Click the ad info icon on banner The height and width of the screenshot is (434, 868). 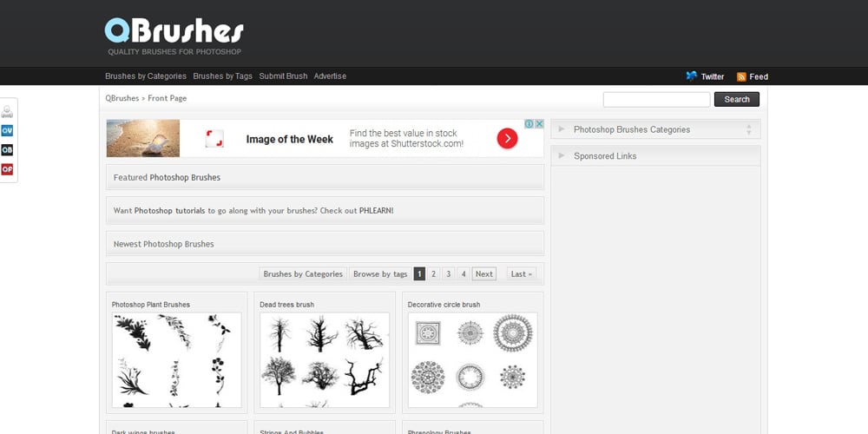[x=529, y=124]
